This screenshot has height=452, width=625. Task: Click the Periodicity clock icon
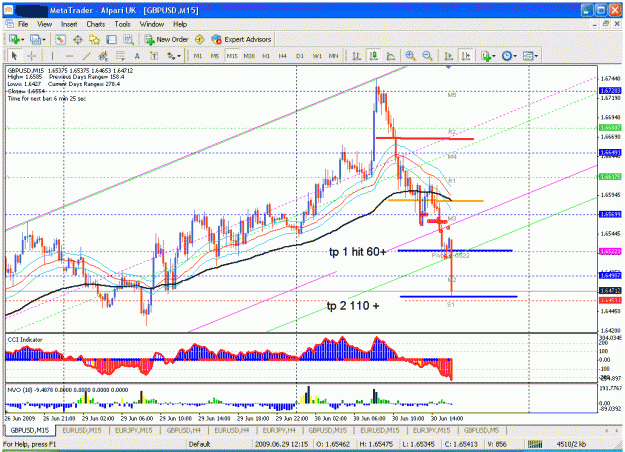pos(507,56)
